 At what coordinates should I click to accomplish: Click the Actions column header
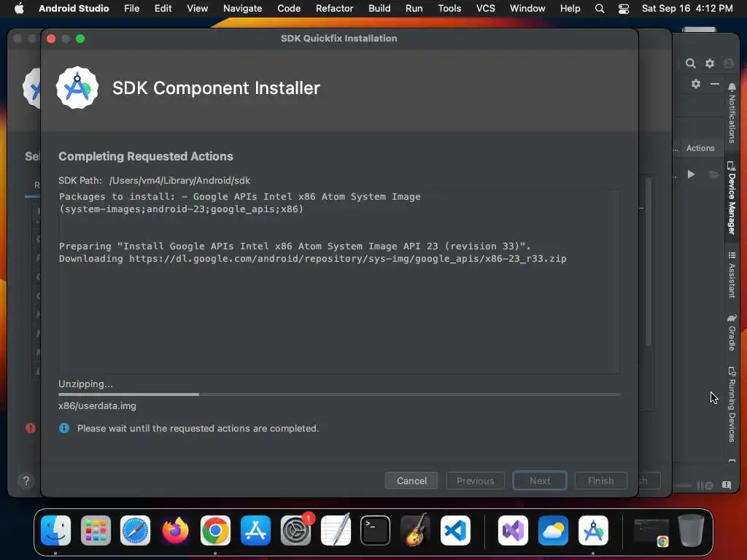coord(700,148)
